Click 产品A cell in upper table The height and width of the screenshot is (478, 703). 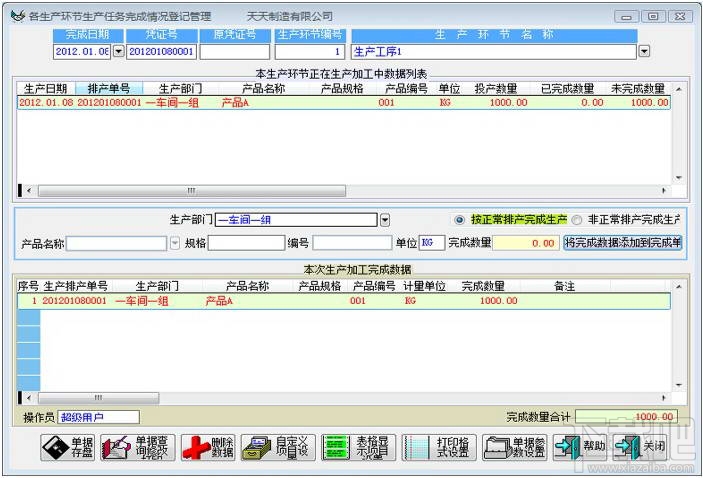click(x=235, y=103)
